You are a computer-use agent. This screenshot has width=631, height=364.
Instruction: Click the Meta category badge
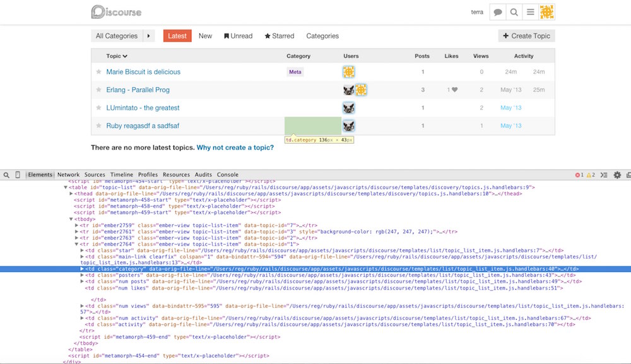click(x=295, y=72)
